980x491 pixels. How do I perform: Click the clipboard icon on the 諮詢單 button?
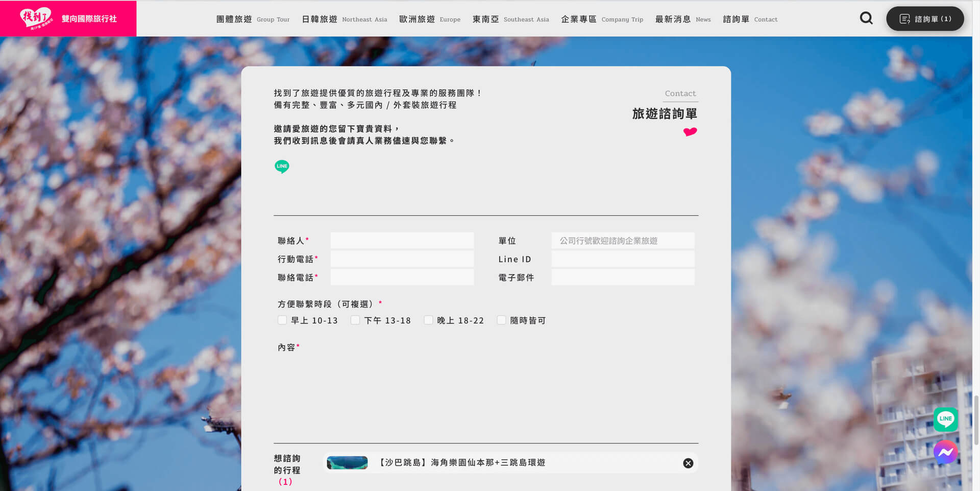point(904,18)
